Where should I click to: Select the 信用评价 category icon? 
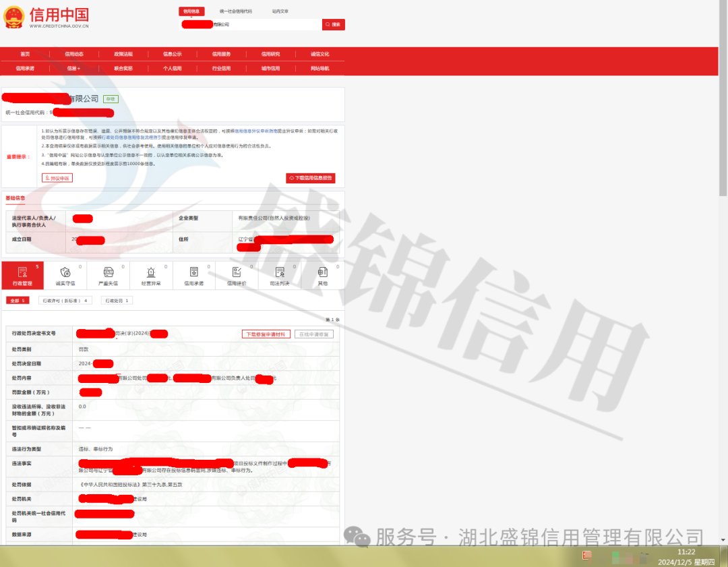(x=237, y=272)
